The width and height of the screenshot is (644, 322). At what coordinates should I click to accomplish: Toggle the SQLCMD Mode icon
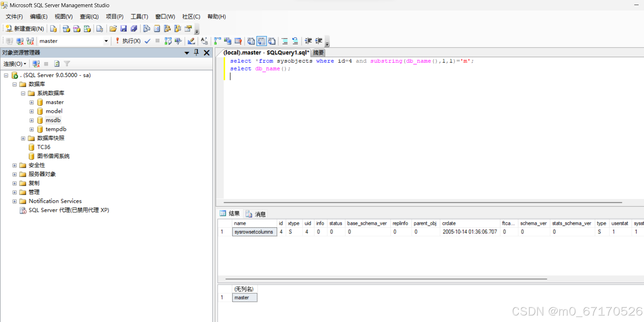pyautogui.click(x=238, y=41)
